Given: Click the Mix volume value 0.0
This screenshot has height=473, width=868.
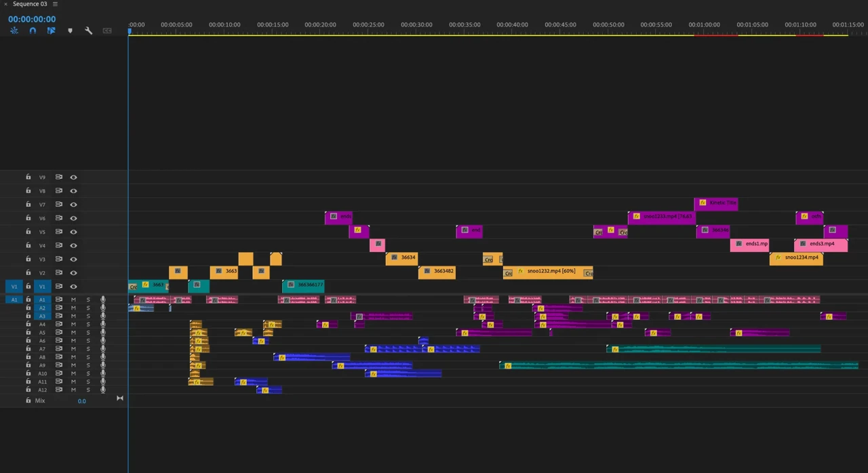Looking at the screenshot, I should 81,401.
